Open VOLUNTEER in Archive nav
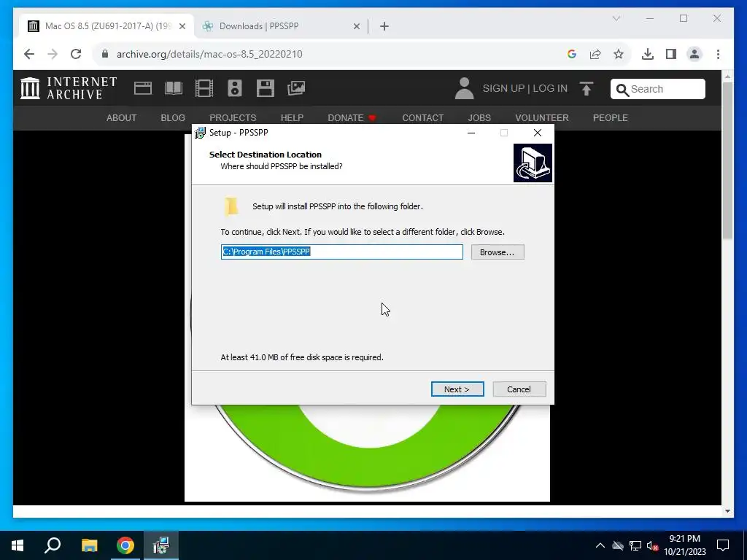 pyautogui.click(x=542, y=117)
